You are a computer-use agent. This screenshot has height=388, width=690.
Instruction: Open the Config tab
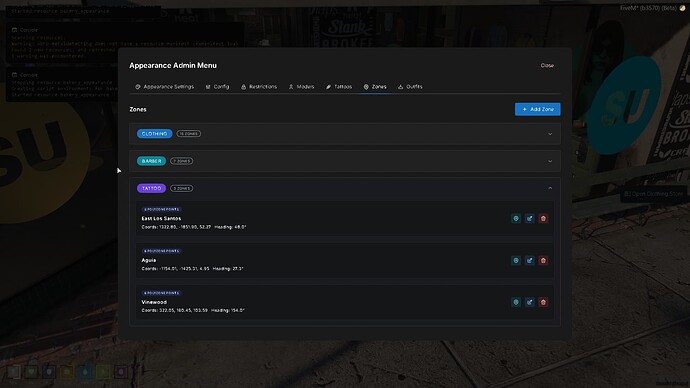(x=217, y=87)
